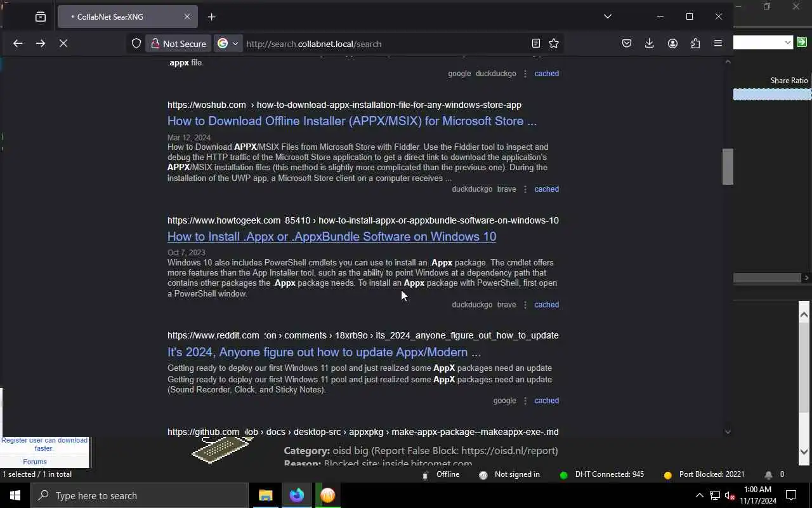Open the Windows notification center
This screenshot has width=812, height=508.
click(x=791, y=495)
